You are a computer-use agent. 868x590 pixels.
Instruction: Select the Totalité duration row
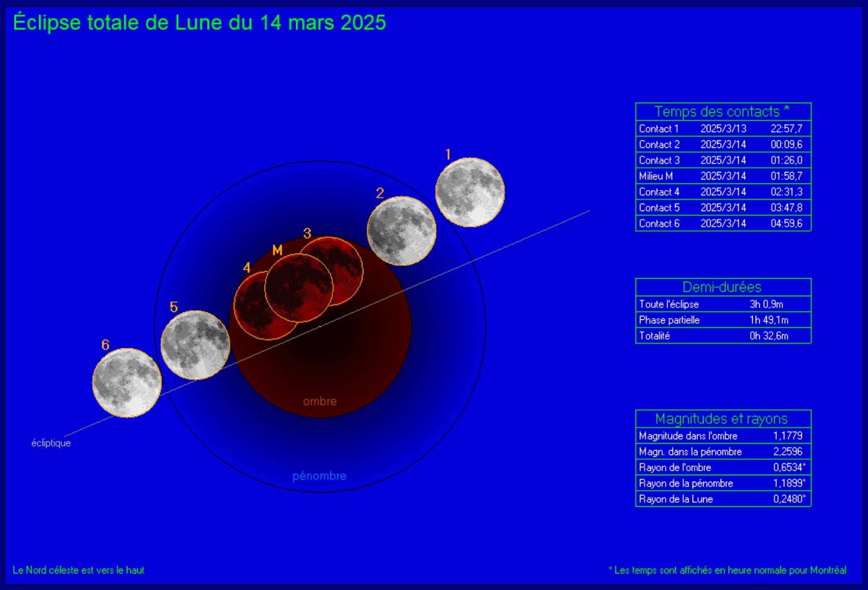click(723, 336)
